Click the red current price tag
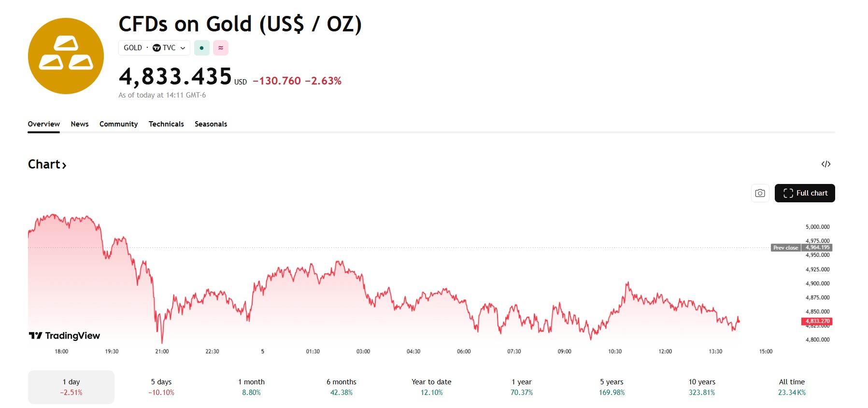 pos(817,321)
